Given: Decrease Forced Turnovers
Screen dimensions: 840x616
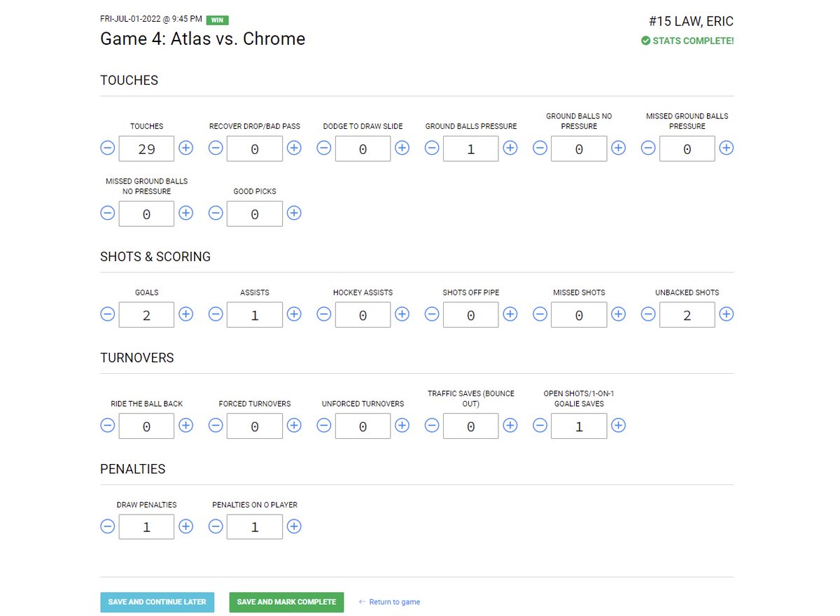Looking at the screenshot, I should (x=216, y=425).
